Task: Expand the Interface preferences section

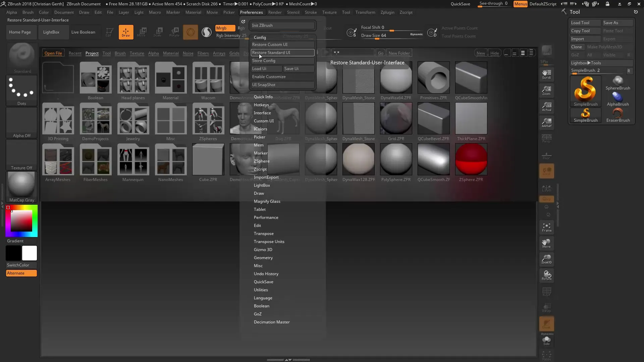Action: click(262, 113)
